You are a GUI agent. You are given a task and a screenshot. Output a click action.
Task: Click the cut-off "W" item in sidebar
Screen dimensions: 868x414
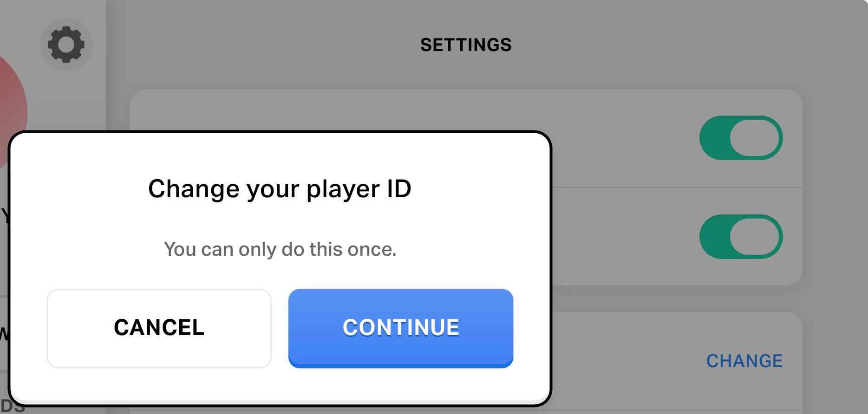3,333
